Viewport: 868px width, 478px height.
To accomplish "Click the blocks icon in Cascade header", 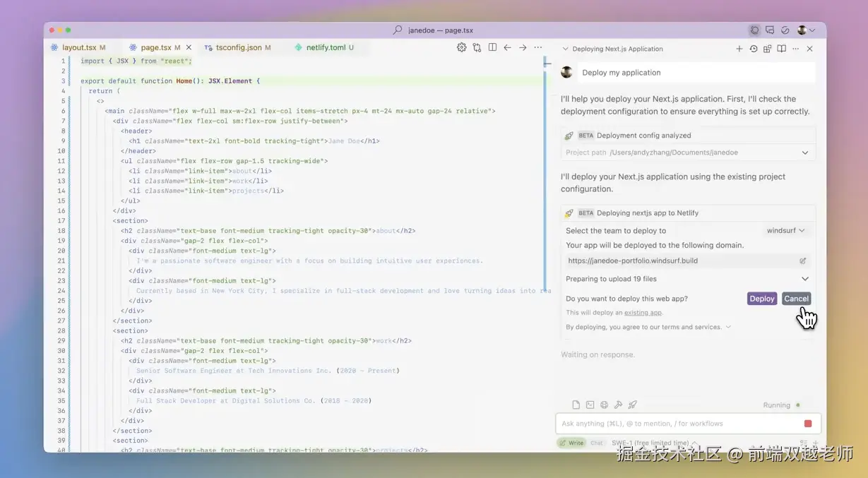I will (x=767, y=49).
